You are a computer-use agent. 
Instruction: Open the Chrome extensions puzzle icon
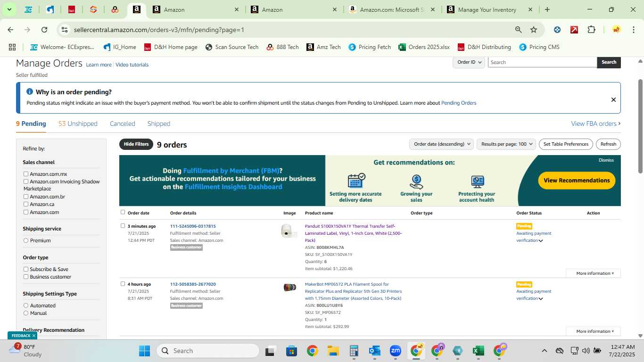click(x=591, y=30)
